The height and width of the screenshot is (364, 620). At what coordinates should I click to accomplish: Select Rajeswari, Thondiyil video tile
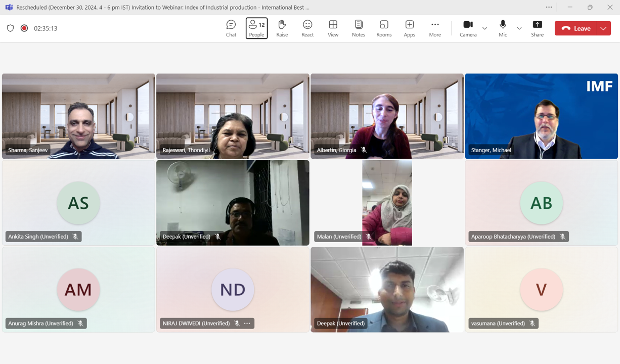coord(233,116)
